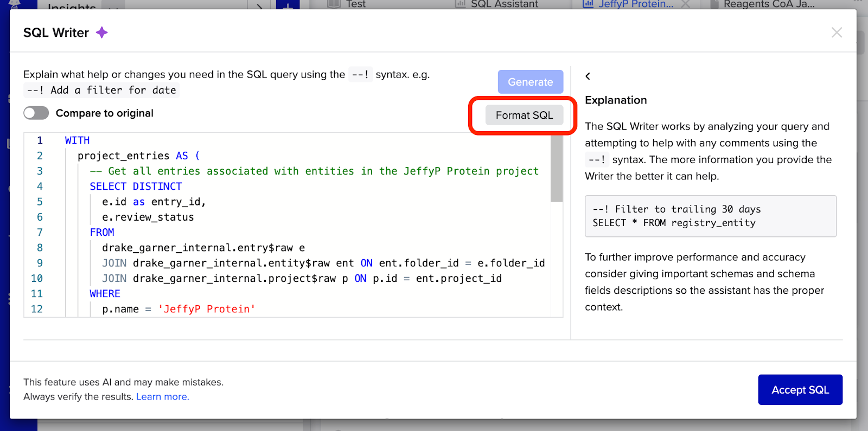Click the right chevron next to Insights
The height and width of the screenshot is (431, 868).
tap(259, 7)
